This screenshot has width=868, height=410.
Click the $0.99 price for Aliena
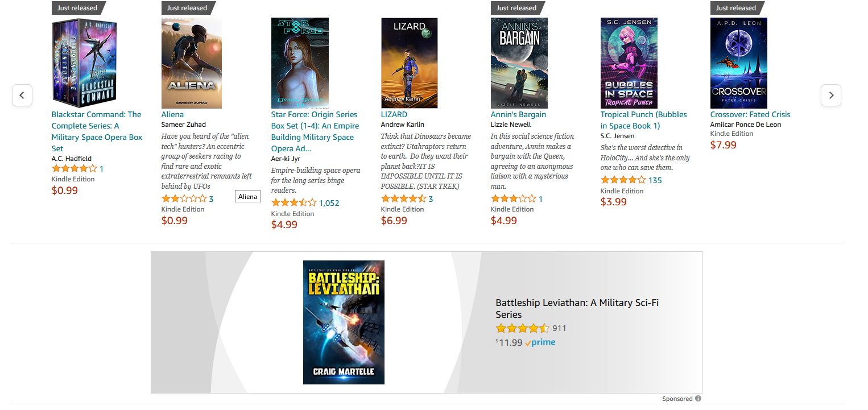coord(175,221)
